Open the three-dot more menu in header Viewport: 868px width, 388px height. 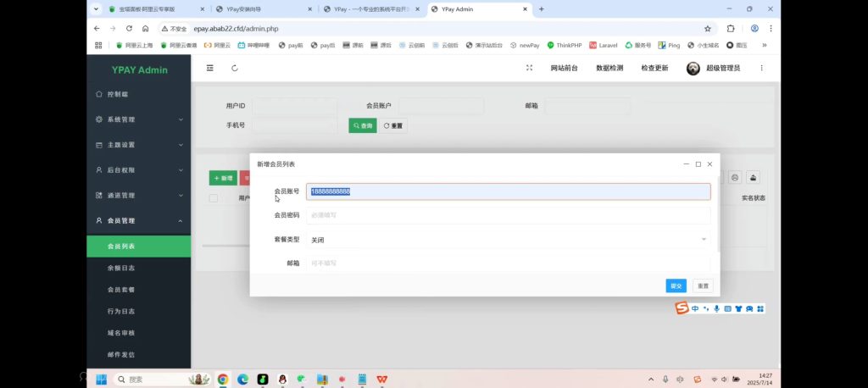coord(761,68)
